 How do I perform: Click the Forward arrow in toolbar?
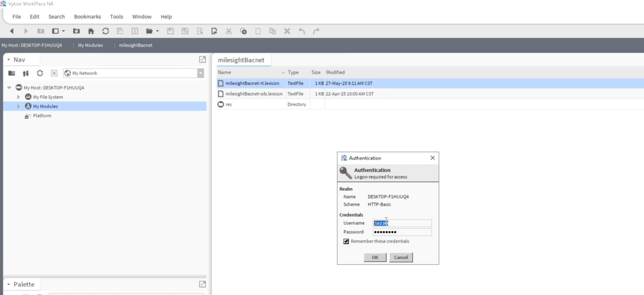tap(26, 31)
